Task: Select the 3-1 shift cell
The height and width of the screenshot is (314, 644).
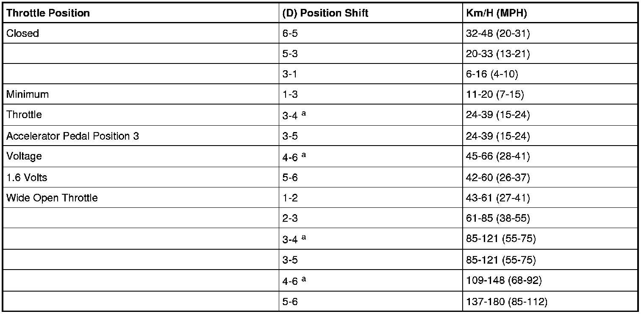Action: click(290, 74)
